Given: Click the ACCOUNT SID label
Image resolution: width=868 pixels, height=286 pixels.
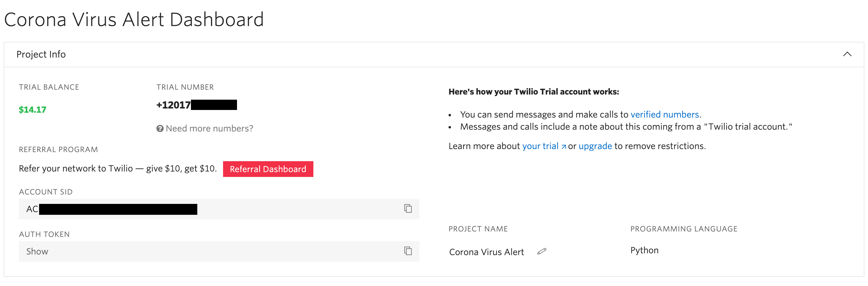Looking at the screenshot, I should point(46,192).
